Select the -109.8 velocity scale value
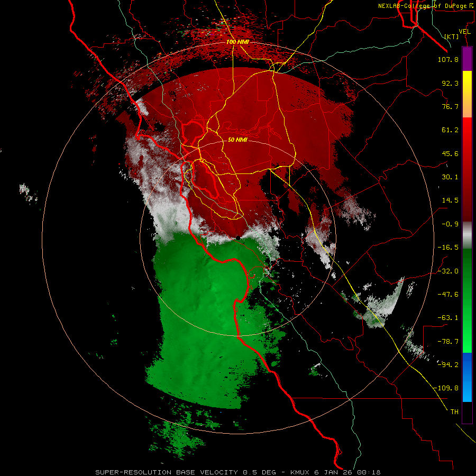Viewport: 476px width, 476px height. 446,388
